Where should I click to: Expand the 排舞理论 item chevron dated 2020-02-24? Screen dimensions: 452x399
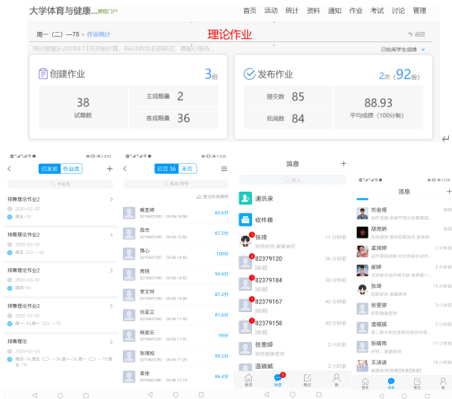[111, 342]
